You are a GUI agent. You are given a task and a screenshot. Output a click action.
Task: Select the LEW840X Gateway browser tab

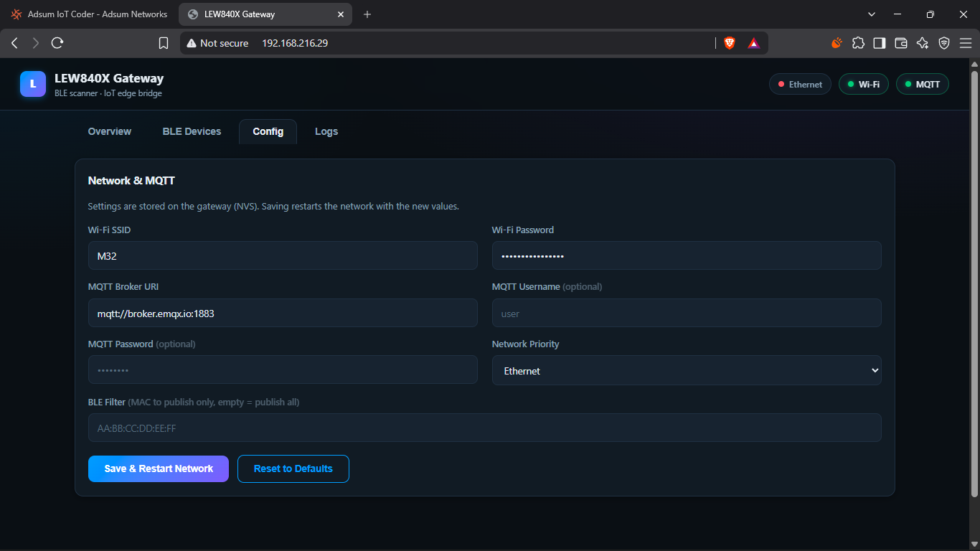click(x=265, y=14)
